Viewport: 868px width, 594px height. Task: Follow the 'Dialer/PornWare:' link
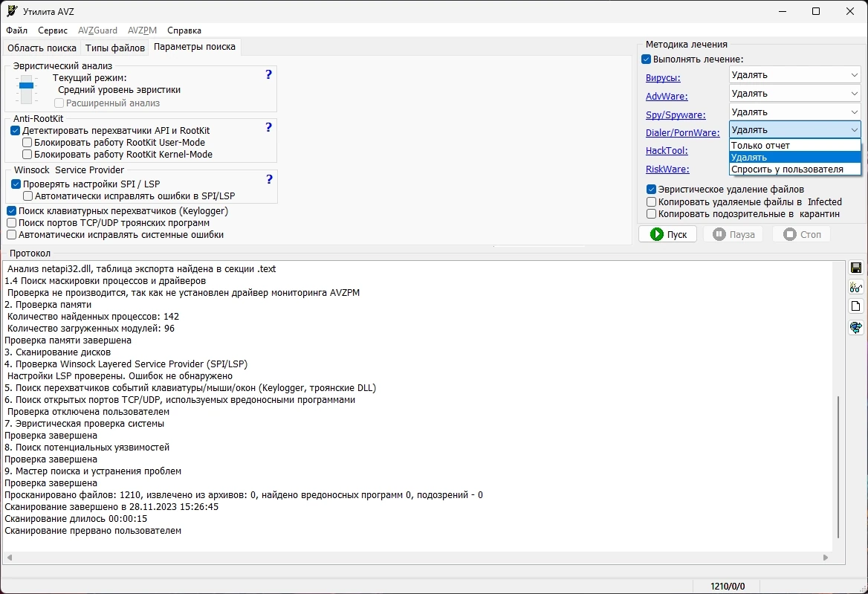click(x=682, y=133)
